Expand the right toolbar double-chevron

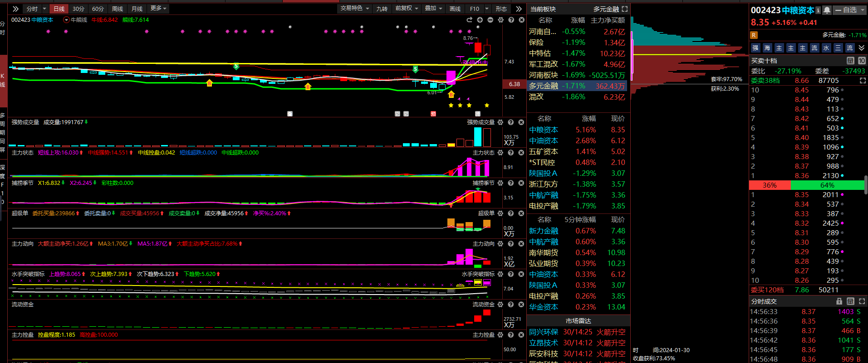point(519,9)
